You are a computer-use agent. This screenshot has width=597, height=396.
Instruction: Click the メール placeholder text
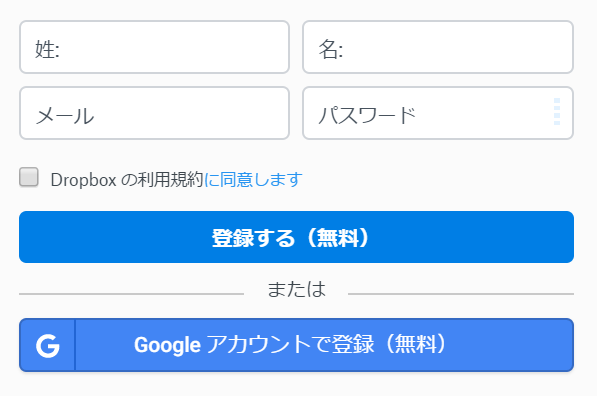(x=65, y=116)
